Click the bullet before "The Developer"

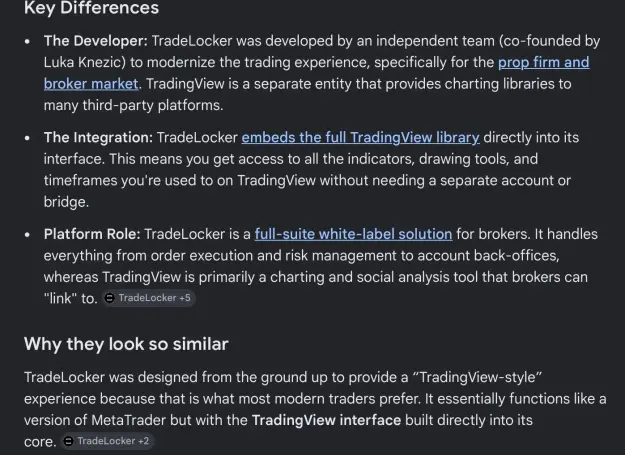pos(27,41)
